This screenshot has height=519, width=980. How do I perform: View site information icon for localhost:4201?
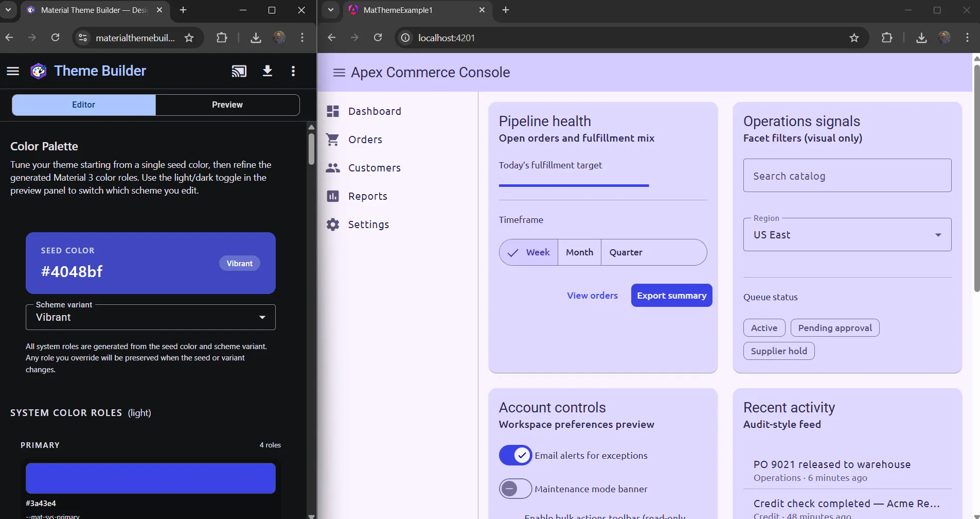(x=405, y=38)
